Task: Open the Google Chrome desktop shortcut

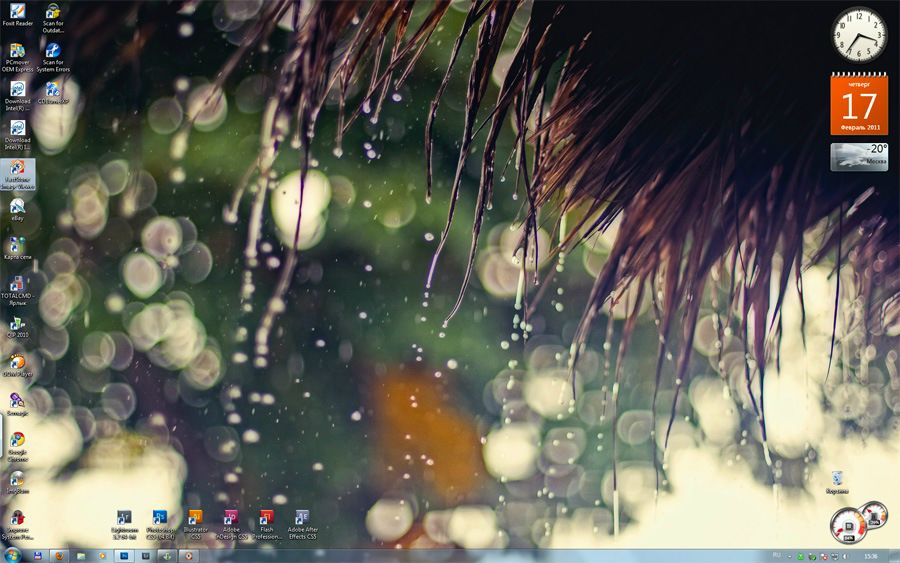Action: click(17, 446)
